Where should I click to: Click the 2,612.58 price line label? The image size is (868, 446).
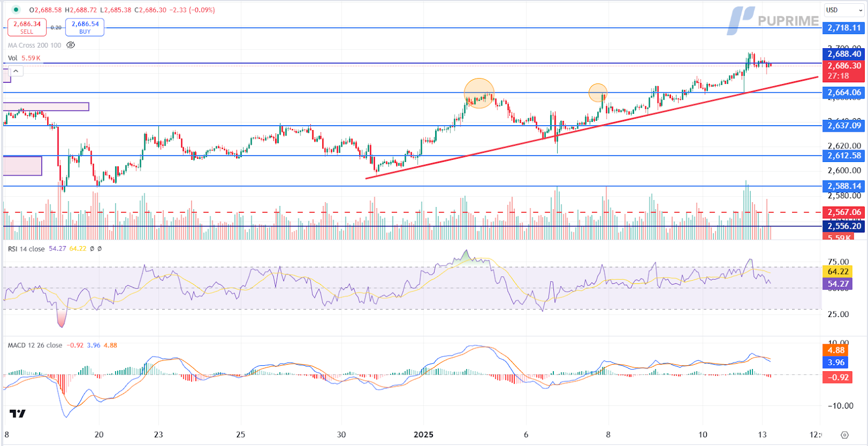(x=844, y=156)
